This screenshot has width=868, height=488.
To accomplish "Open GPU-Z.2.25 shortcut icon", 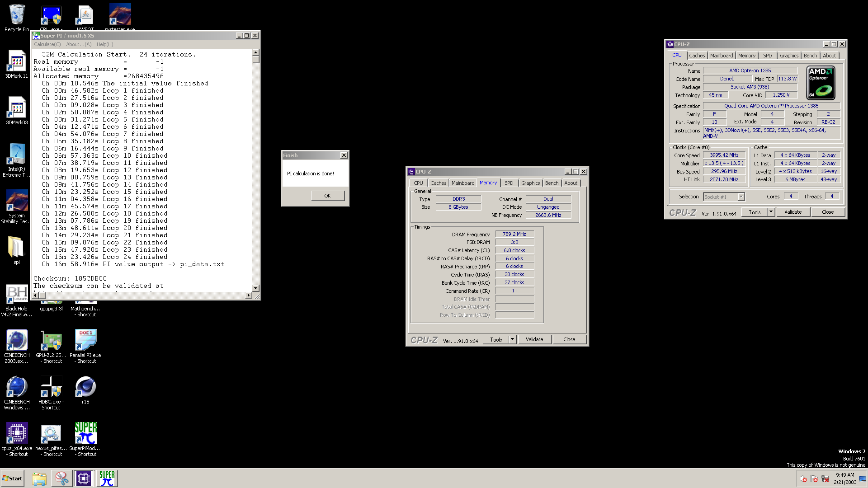I will 51,347.
